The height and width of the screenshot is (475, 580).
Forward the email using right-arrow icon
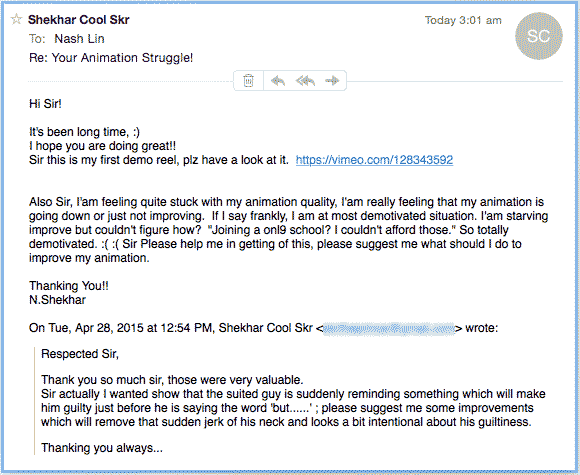tap(332, 80)
